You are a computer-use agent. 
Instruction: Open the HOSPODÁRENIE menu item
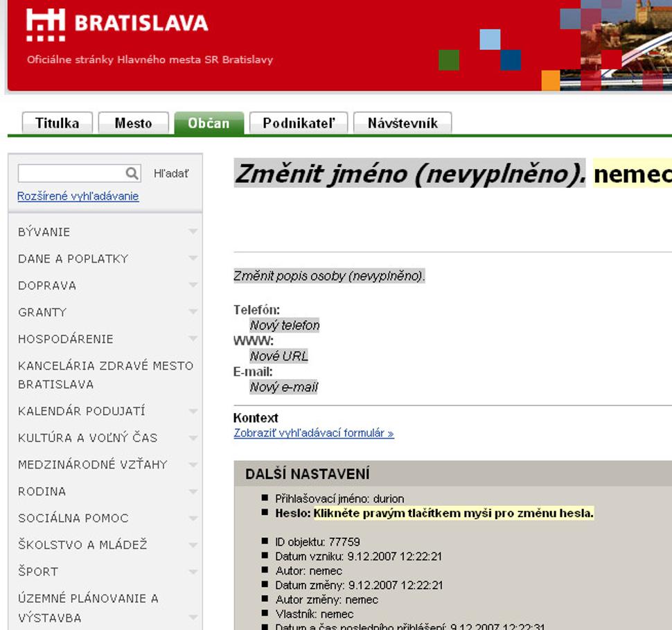(66, 339)
